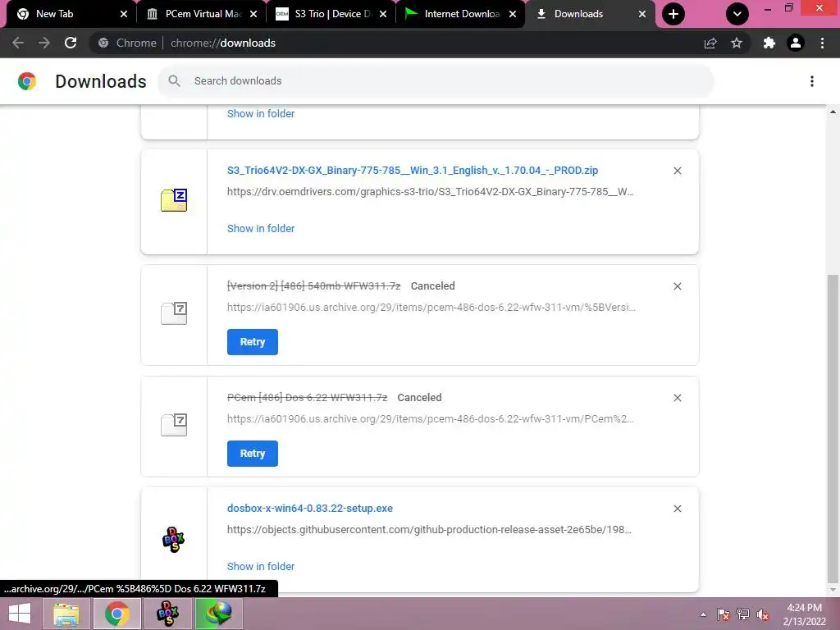Remove PCem 486 Dos 6.22 entry from list
Screen dimensions: 840x630
tap(677, 398)
